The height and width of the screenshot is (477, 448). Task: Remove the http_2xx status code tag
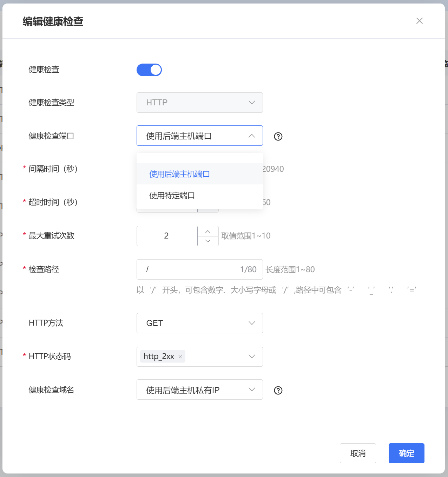coord(180,357)
